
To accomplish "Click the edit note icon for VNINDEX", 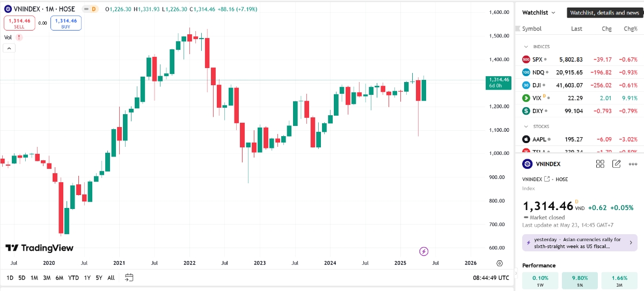I will click(617, 164).
